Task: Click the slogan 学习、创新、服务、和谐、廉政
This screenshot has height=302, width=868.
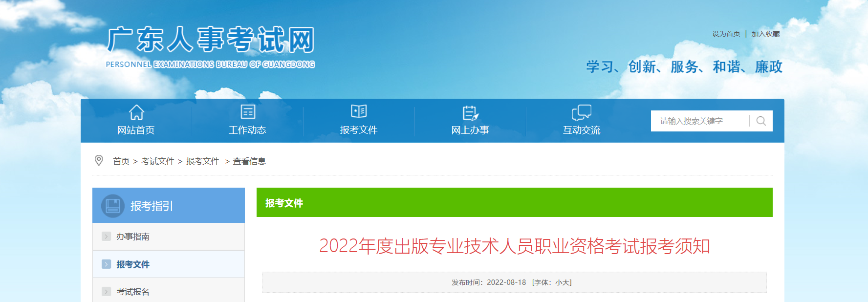Action: point(684,66)
